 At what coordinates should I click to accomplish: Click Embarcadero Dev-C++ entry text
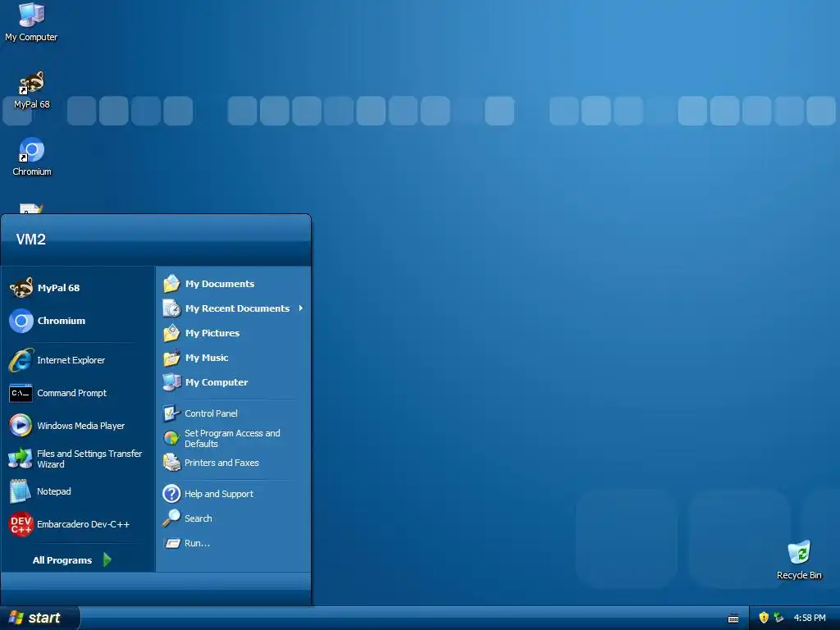83,524
